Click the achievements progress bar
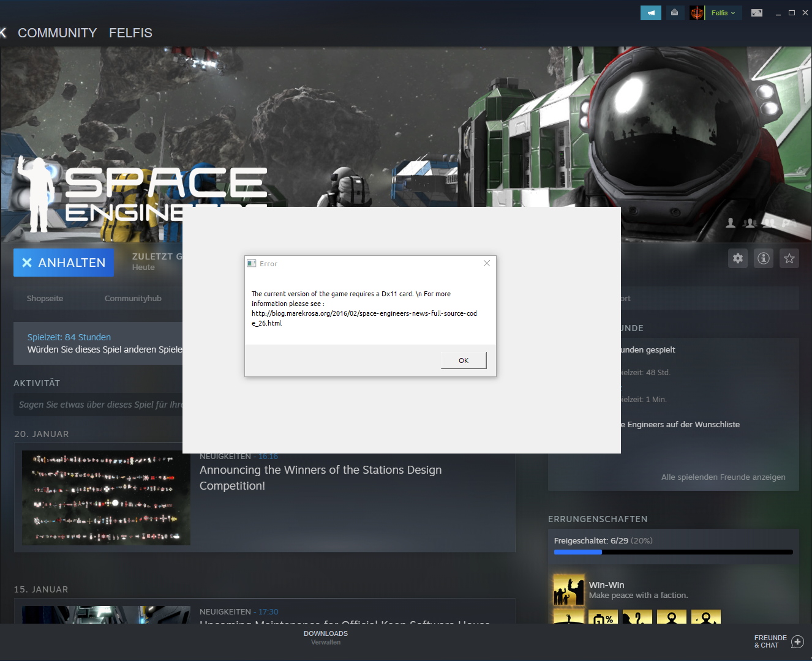The image size is (812, 661). tap(673, 552)
